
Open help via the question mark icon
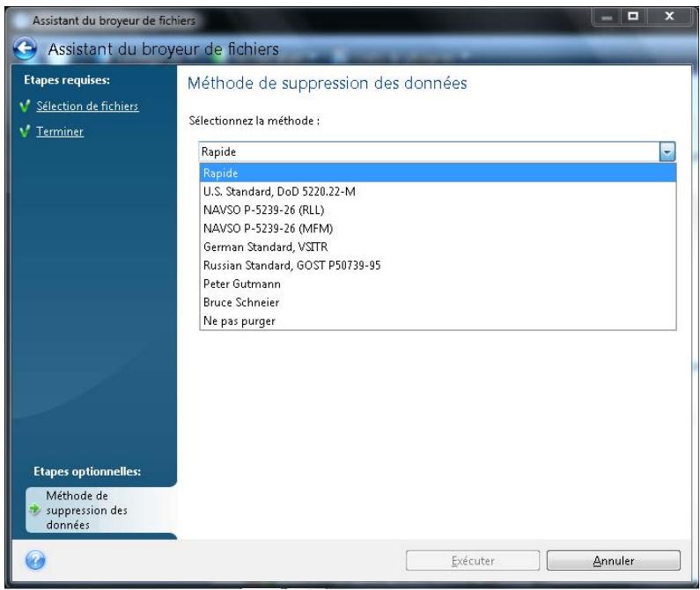35,560
